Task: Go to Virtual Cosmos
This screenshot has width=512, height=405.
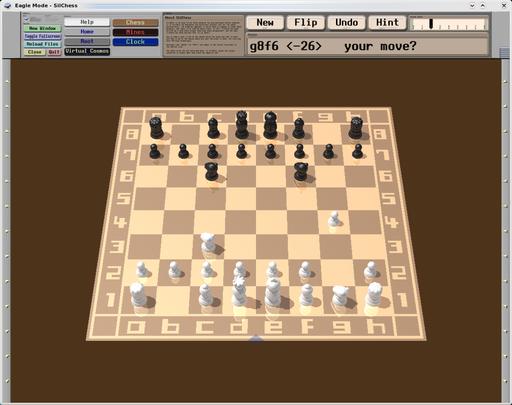Action: click(87, 51)
